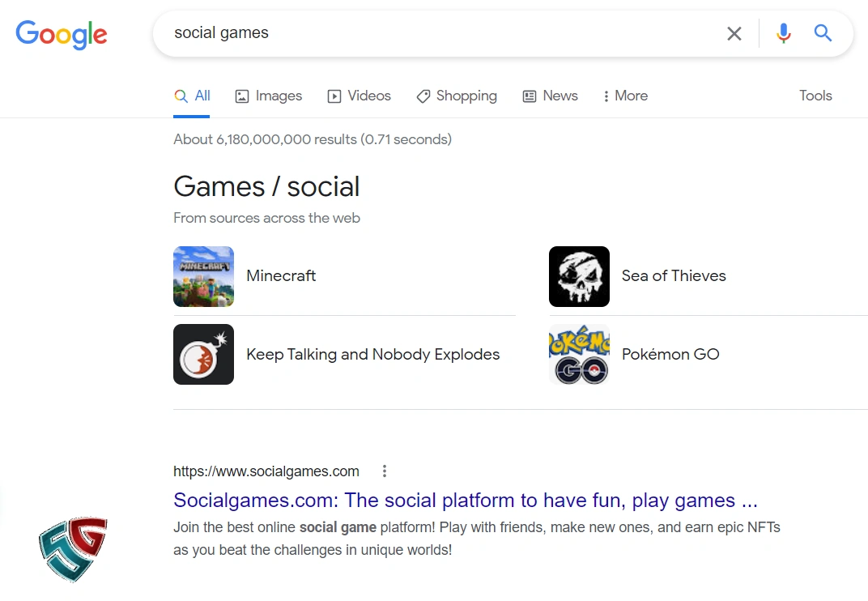868x601 pixels.
Task: Click the Sea of Thieves text link
Action: click(674, 275)
